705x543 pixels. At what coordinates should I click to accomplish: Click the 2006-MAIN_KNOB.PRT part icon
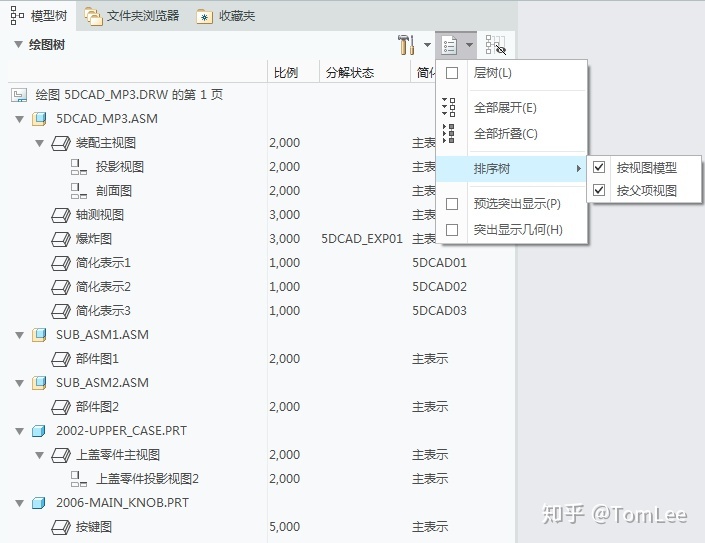click(39, 503)
